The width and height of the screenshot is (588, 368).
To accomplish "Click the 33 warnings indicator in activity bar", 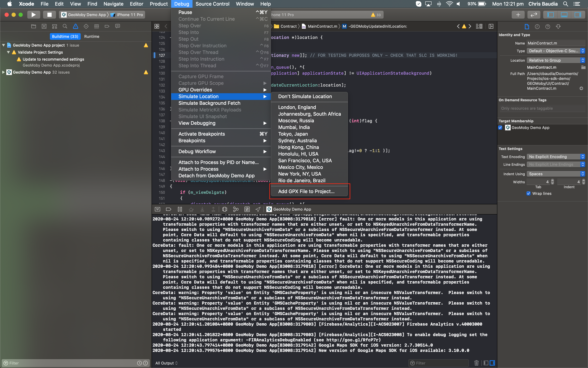I will click(376, 15).
